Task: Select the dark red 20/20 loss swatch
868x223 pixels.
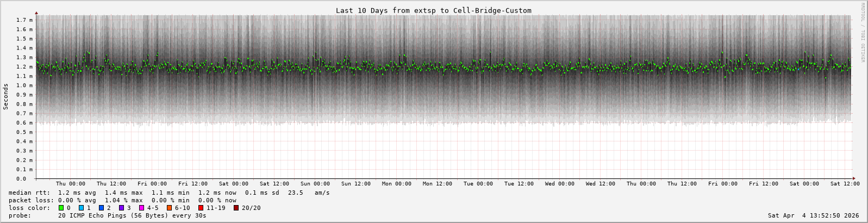Action: (x=236, y=208)
